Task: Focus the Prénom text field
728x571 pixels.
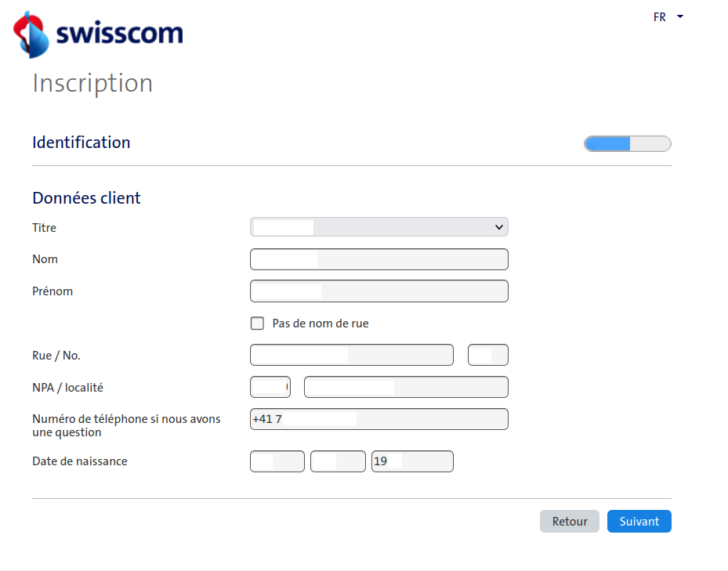Action: click(x=378, y=291)
